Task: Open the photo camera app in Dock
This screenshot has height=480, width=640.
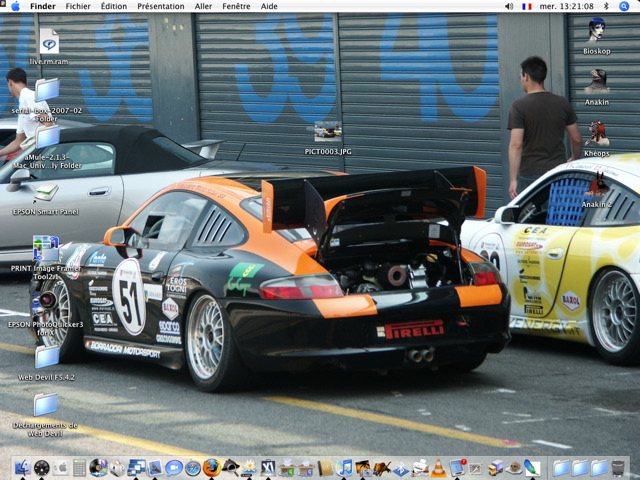Action: [x=363, y=468]
